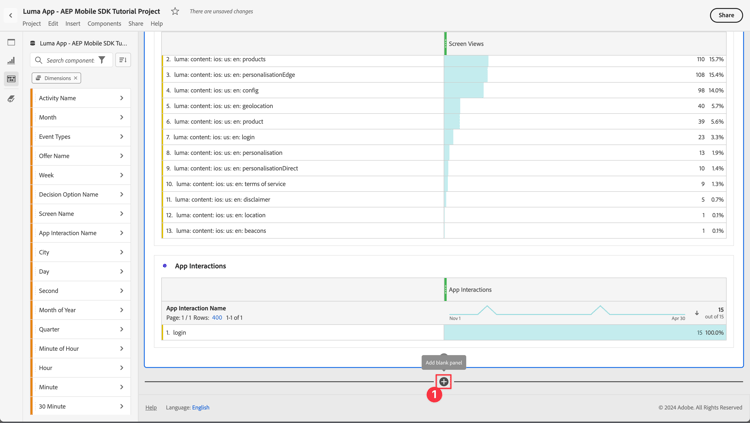Image resolution: width=750 pixels, height=423 pixels.
Task: Select the Hour dimension
Action: click(x=81, y=367)
